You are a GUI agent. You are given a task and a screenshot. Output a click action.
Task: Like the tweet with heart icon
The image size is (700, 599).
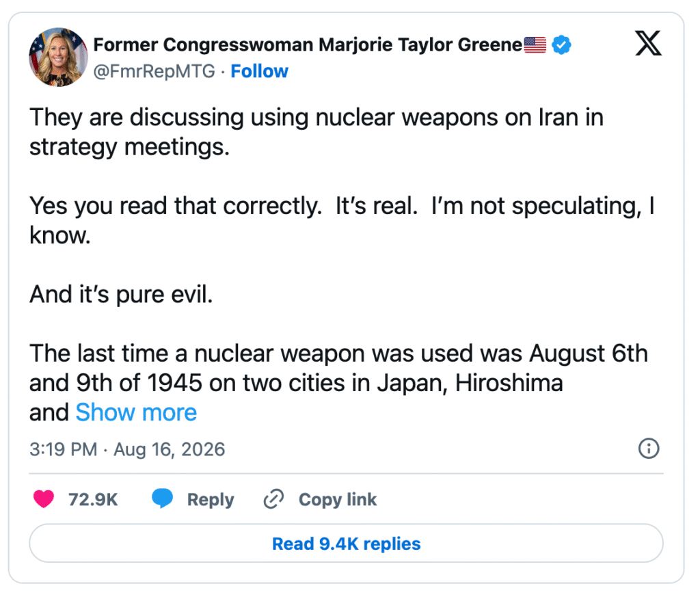[44, 499]
